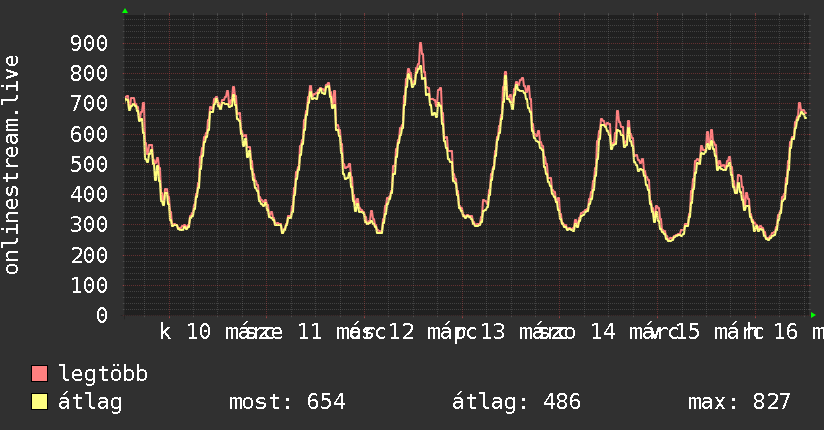Image resolution: width=824 pixels, height=430 pixels.
Task: Click the 900 y-axis label
Action: [89, 43]
